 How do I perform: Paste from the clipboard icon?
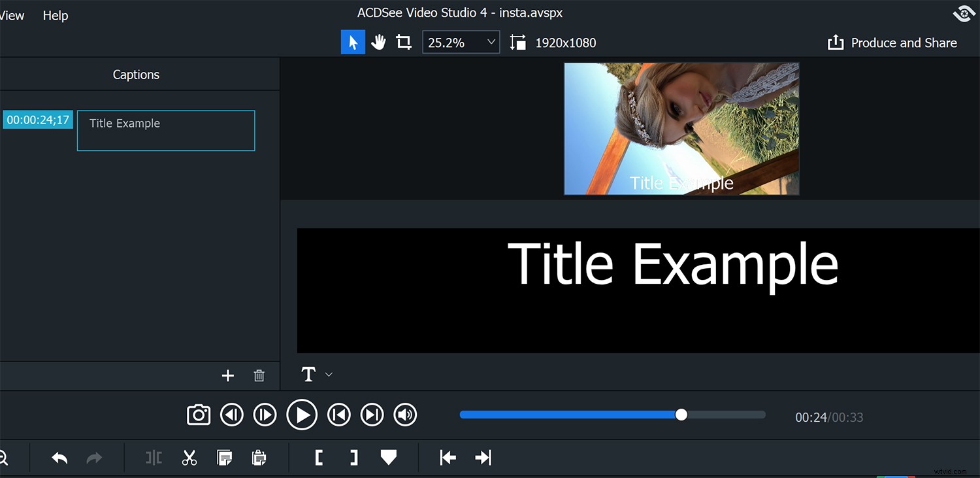(x=259, y=457)
